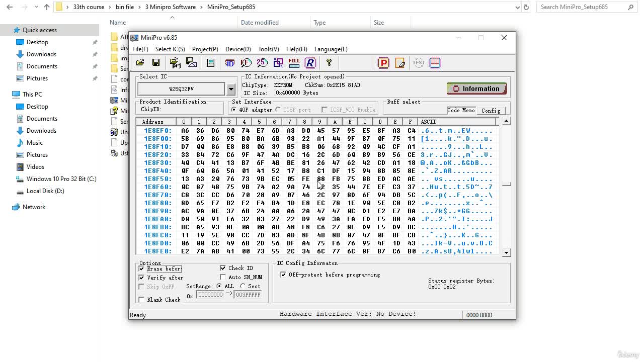Open Windows 10 Pro 32 Bit (C:)
Viewport: 644px width, 362px height.
(x=61, y=179)
